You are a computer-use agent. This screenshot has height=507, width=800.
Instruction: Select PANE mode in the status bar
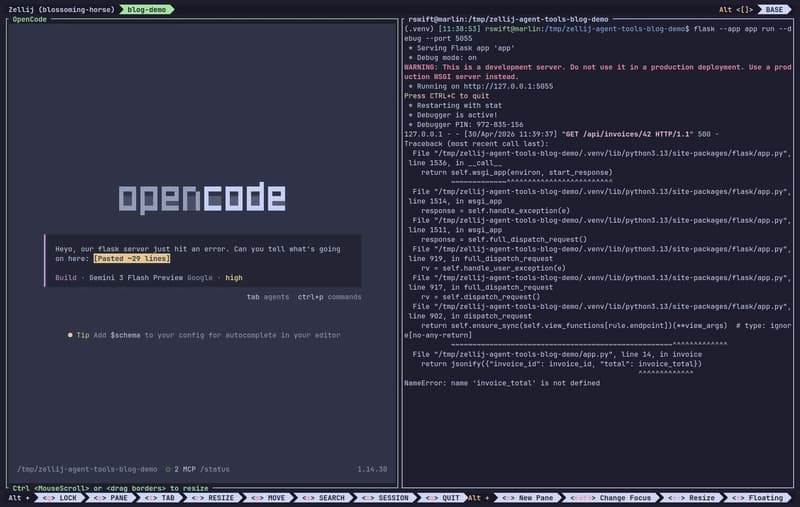click(x=112, y=497)
